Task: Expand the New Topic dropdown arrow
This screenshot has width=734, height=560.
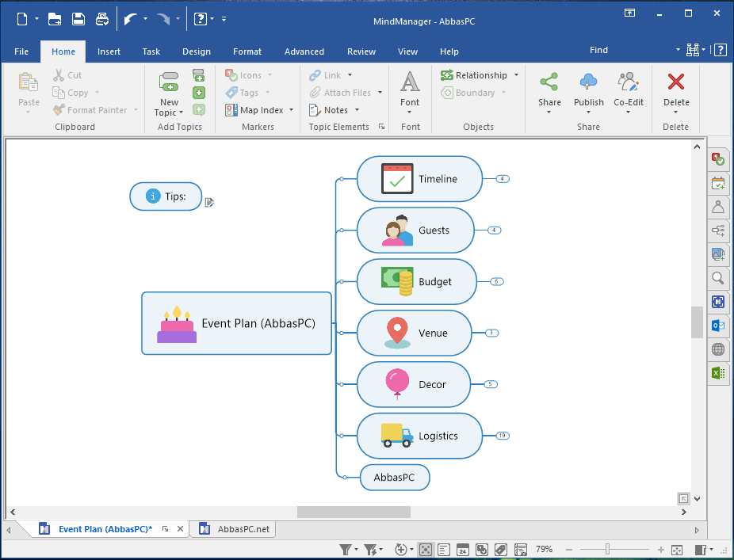Action: coord(182,112)
